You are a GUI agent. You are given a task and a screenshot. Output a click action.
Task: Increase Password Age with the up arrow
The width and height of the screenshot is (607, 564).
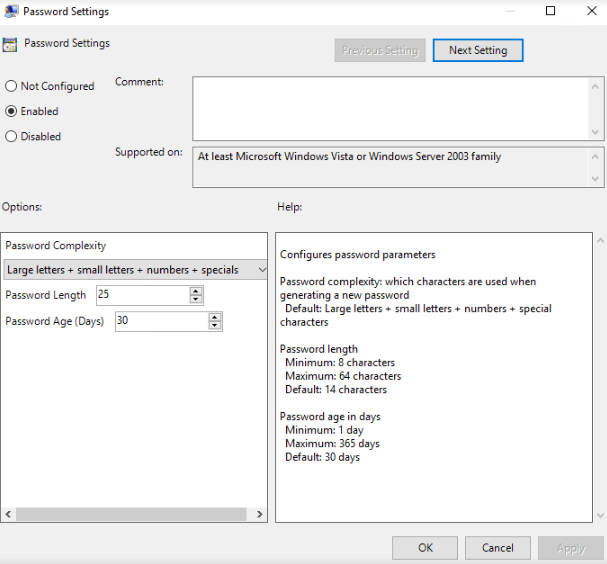click(x=215, y=316)
